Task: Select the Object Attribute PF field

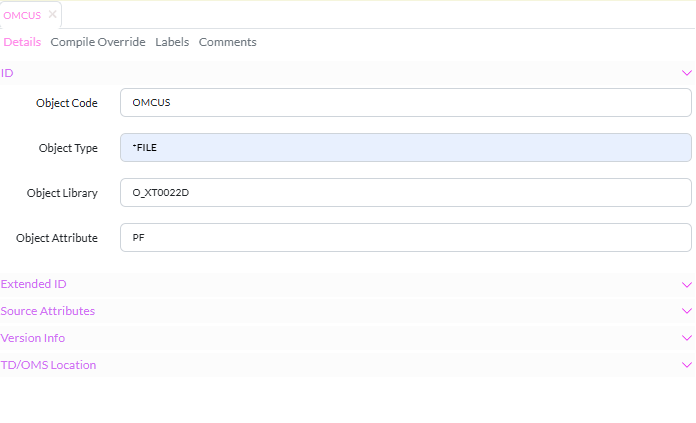Action: 405,238
